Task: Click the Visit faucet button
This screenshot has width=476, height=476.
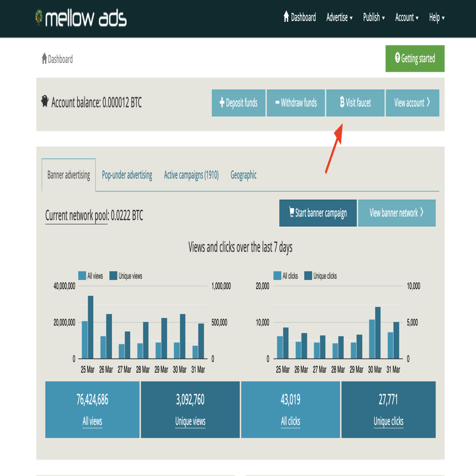Action: click(355, 103)
